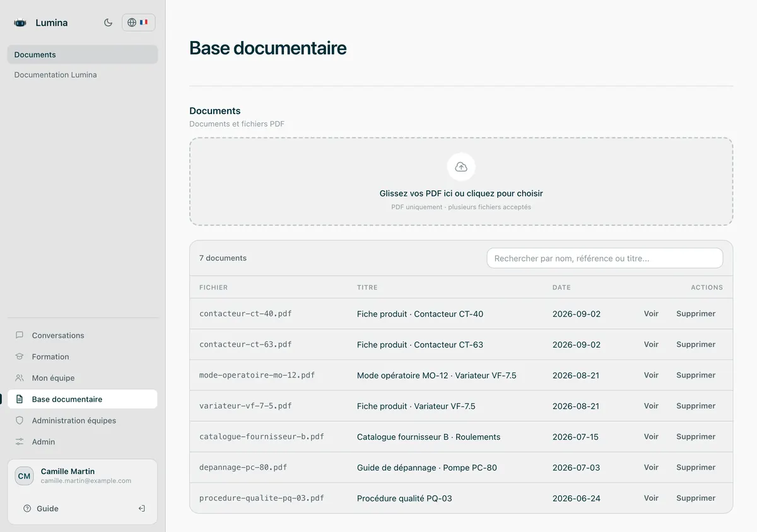Click Voir for procedure-qualite-pq-03.pdf
757x532 pixels.
coord(651,498)
